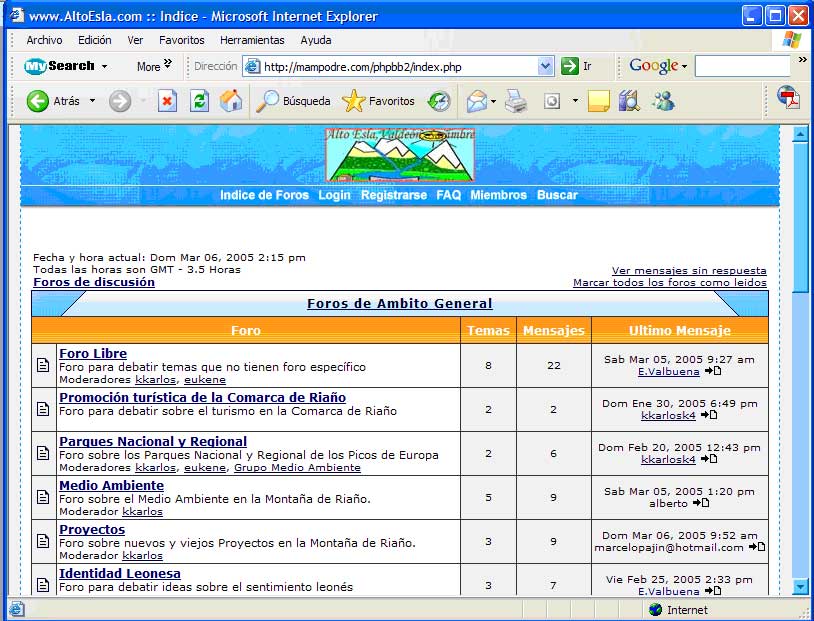Click the Ir go button

click(577, 67)
